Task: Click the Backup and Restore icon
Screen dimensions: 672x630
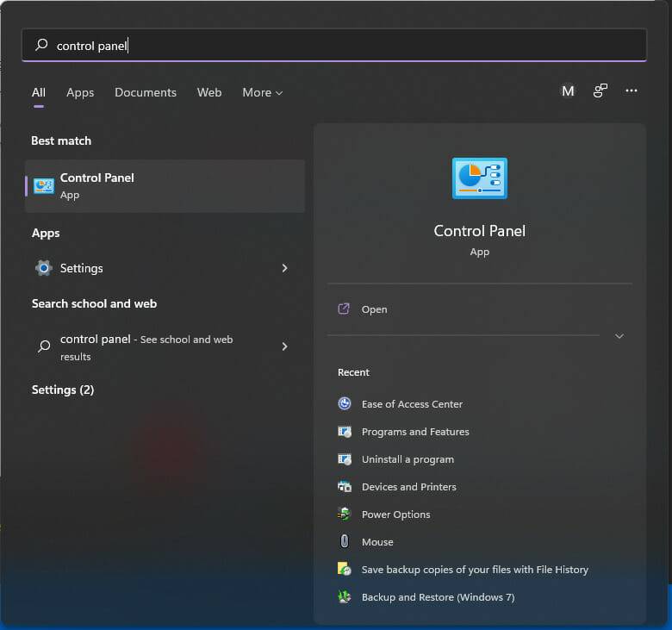Action: (345, 597)
